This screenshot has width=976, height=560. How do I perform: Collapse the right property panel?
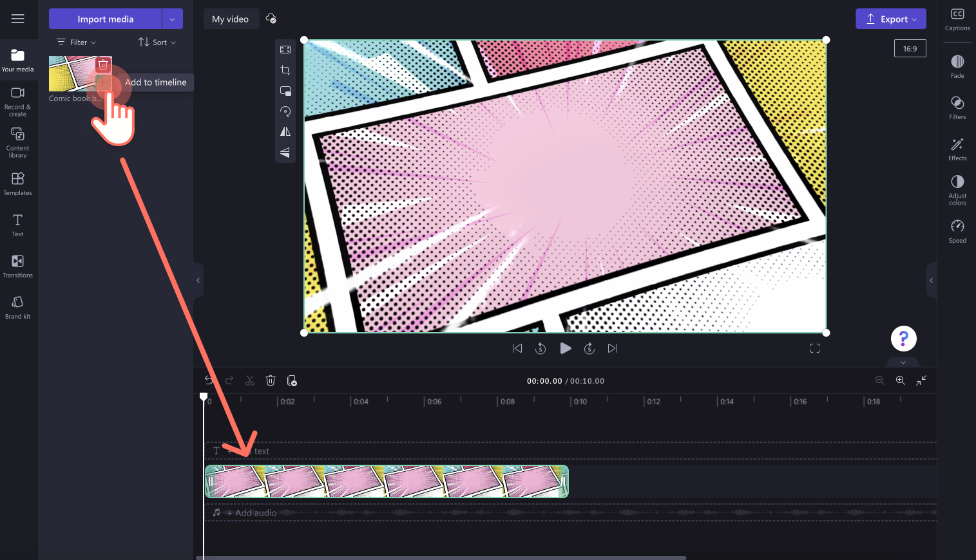point(931,280)
